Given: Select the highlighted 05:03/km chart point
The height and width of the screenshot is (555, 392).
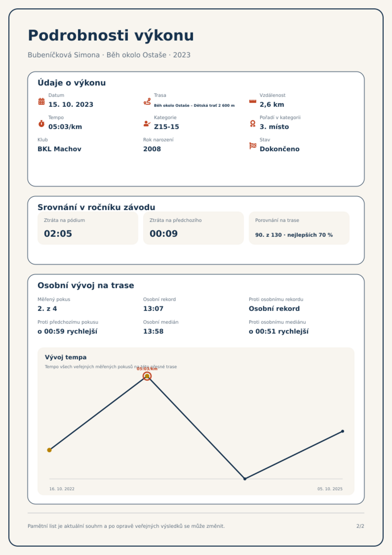Looking at the screenshot, I should point(147,376).
